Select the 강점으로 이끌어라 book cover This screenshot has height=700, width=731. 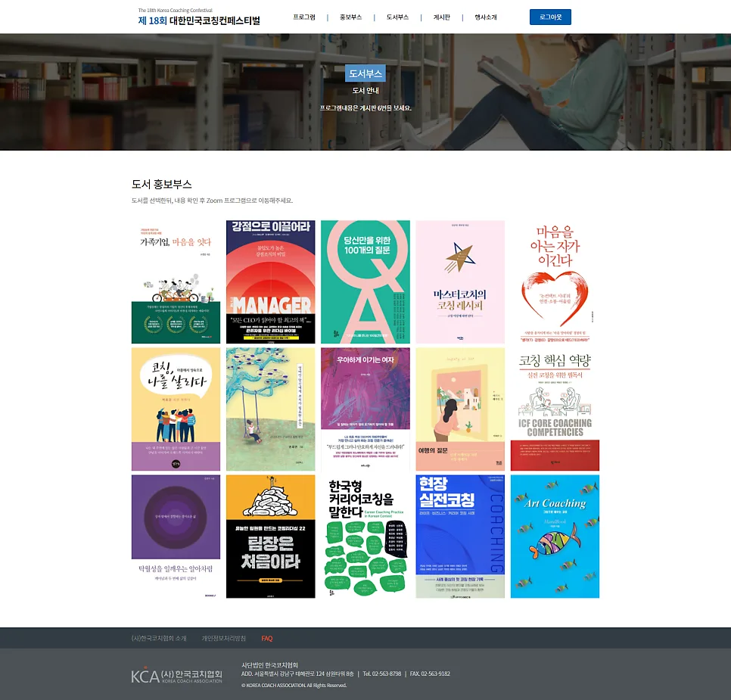(270, 282)
